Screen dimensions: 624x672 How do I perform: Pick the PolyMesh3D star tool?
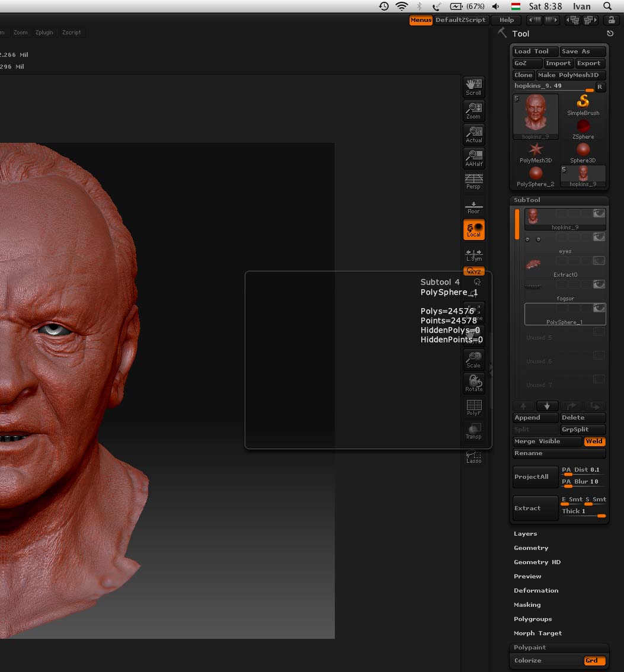pyautogui.click(x=536, y=149)
